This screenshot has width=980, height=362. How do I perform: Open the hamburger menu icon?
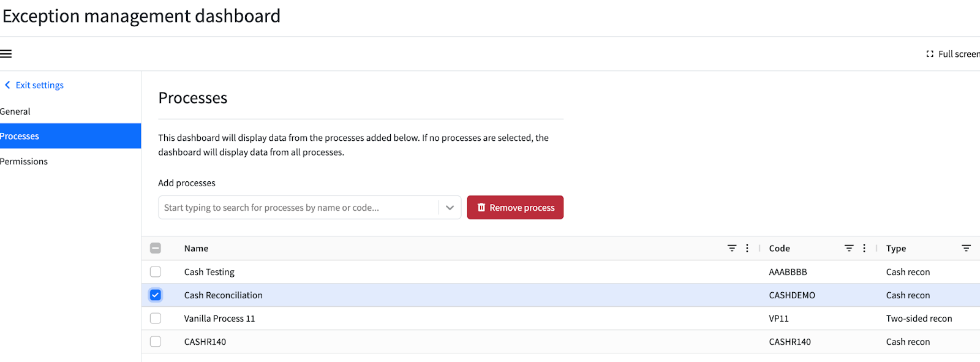[x=6, y=54]
